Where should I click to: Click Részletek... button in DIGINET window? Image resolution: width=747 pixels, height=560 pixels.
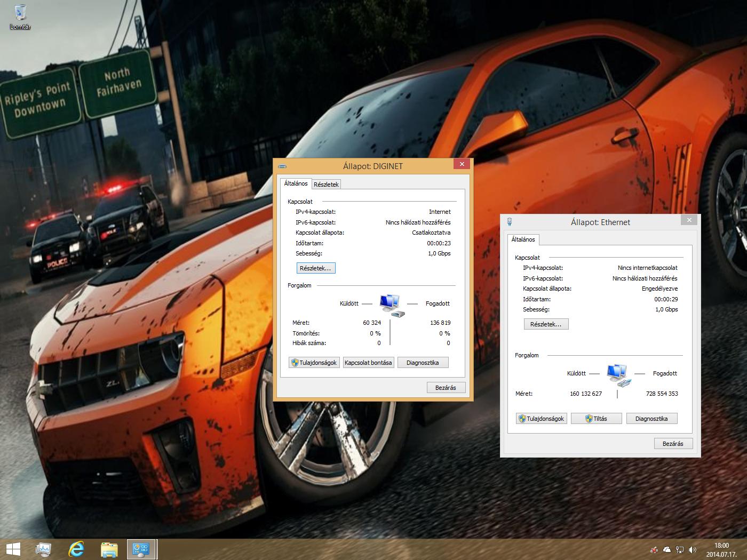[316, 268]
